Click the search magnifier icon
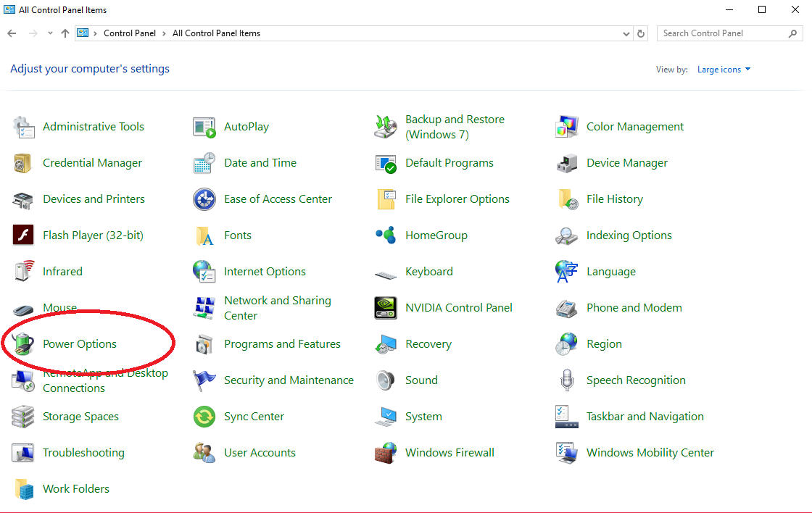The image size is (812, 513). tap(792, 33)
